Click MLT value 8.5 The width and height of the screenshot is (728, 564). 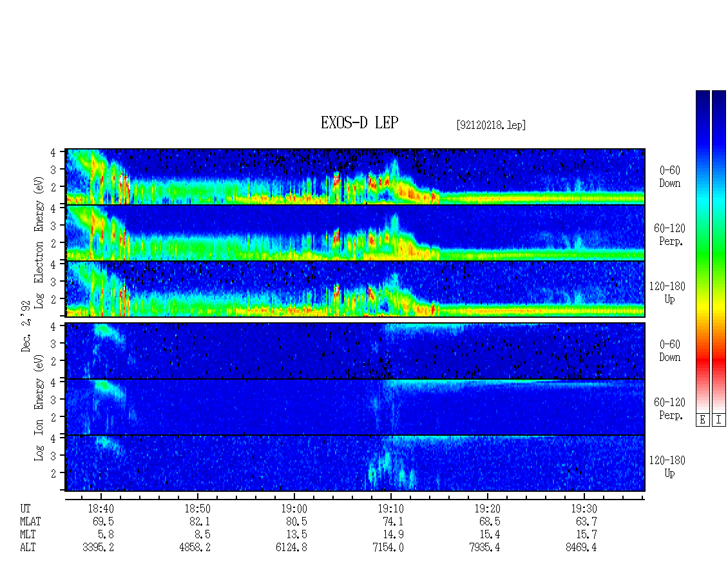(x=202, y=535)
